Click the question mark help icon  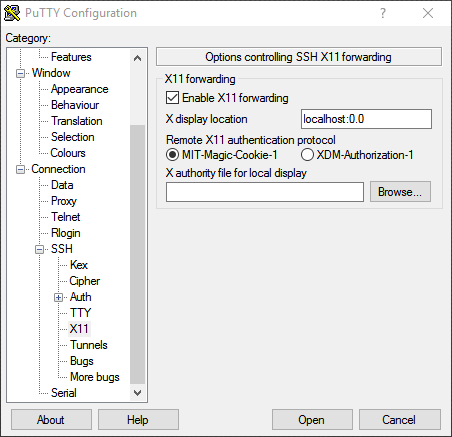pos(383,13)
